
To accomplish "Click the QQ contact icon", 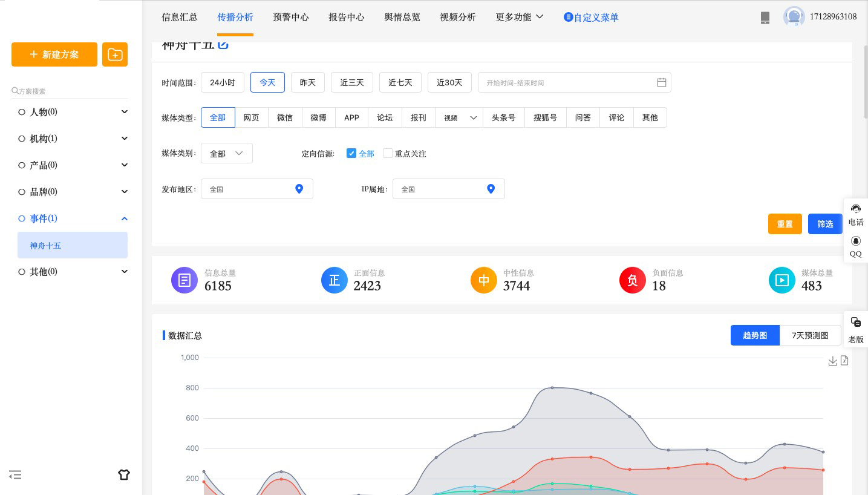I will (x=856, y=246).
